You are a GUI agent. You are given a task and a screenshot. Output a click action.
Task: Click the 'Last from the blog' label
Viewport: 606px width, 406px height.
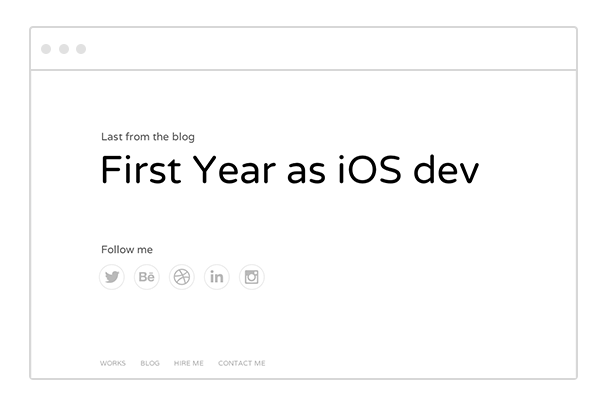[154, 136]
